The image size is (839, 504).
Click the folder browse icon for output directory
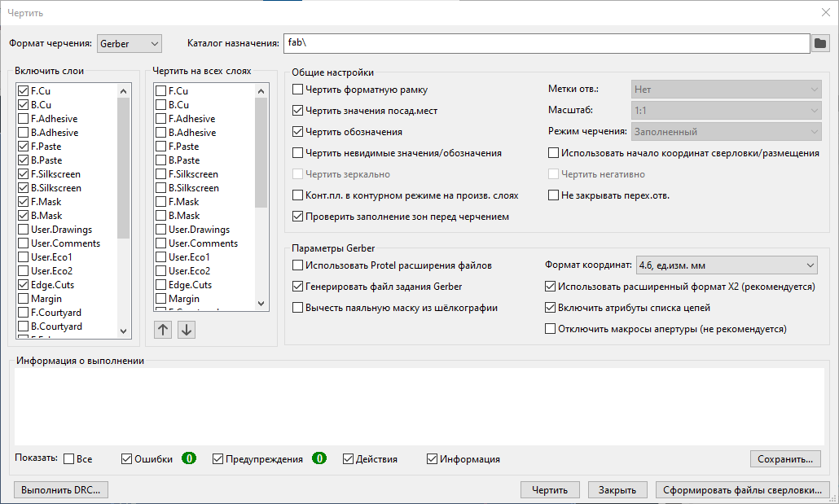coord(821,43)
